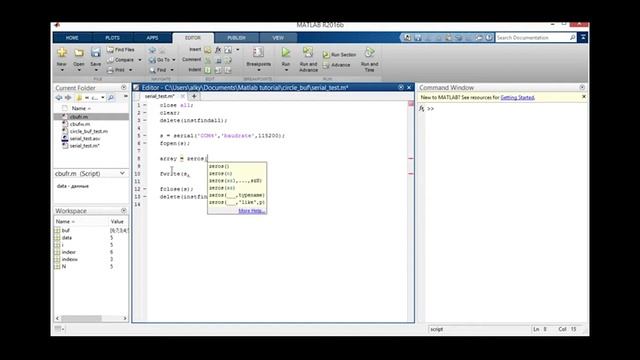Select serial_test.asv in Current Folder

tap(85, 139)
